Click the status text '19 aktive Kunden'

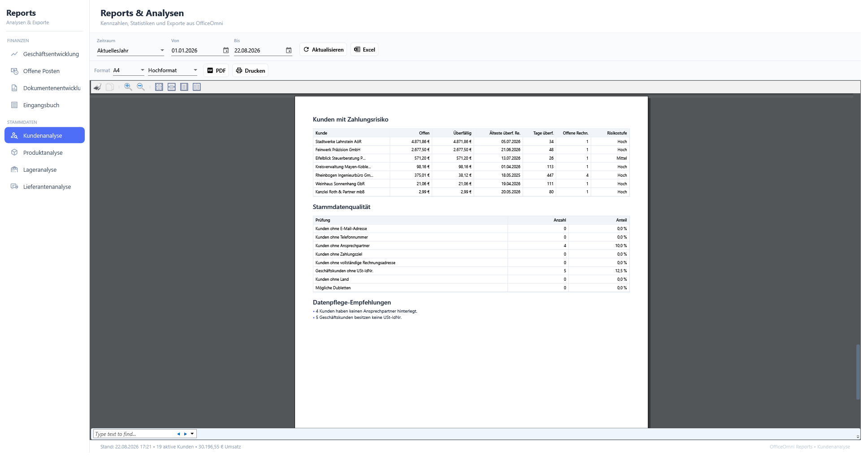coord(175,447)
